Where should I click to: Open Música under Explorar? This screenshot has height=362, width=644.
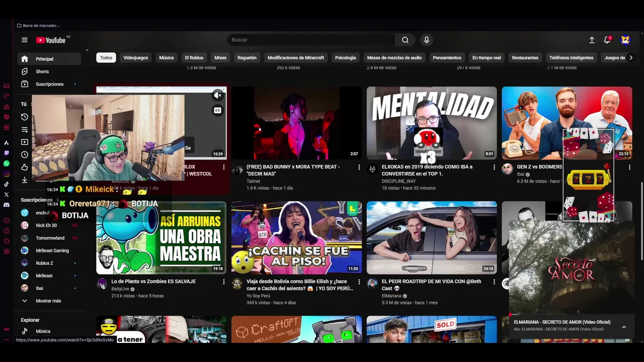pos(49,331)
